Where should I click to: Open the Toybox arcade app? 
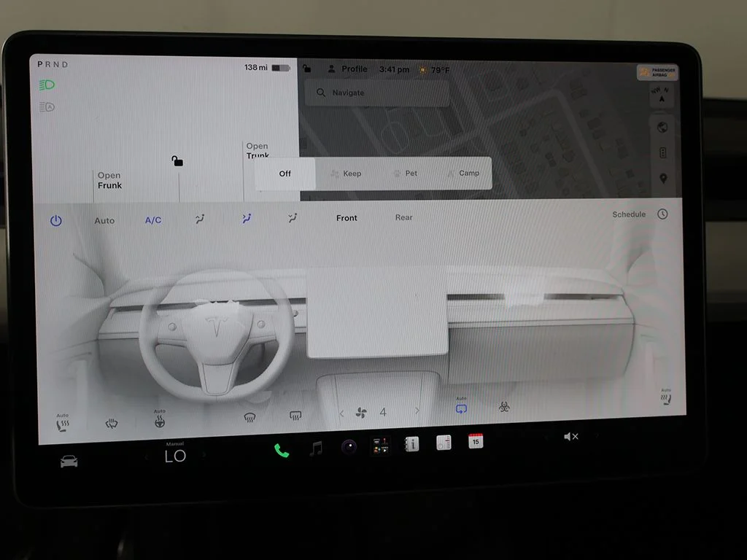[x=380, y=446]
